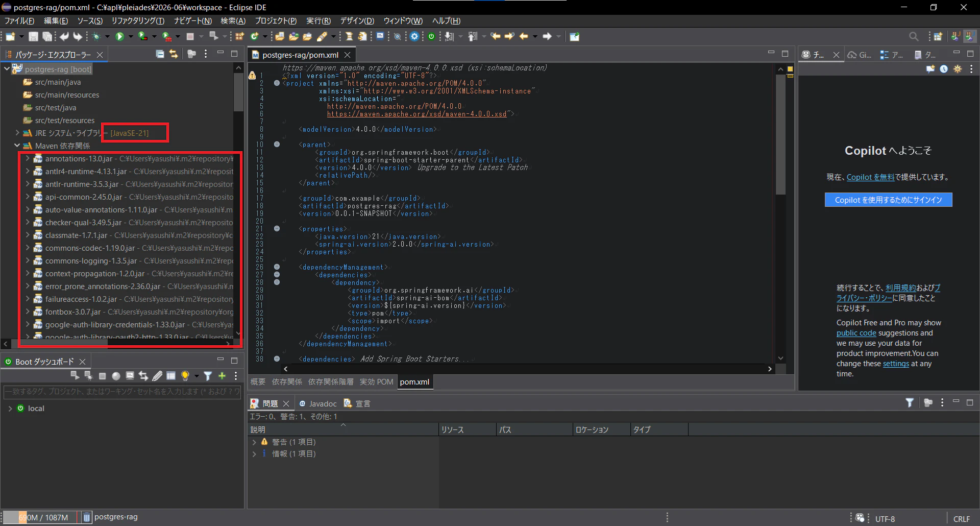Click the Link with Editor arrows icon
Screen dimensions: 980x526
pos(174,54)
